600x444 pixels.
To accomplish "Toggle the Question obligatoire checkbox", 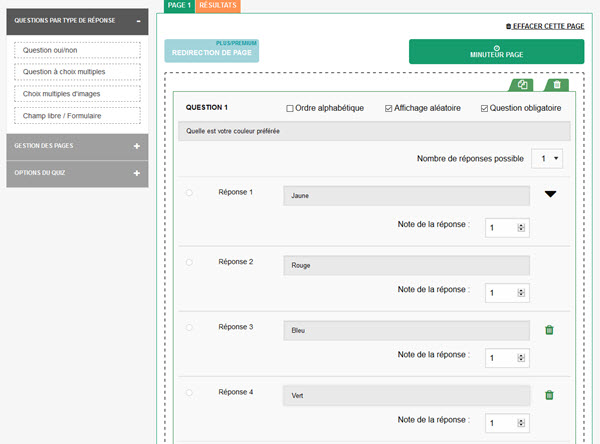I will click(484, 109).
